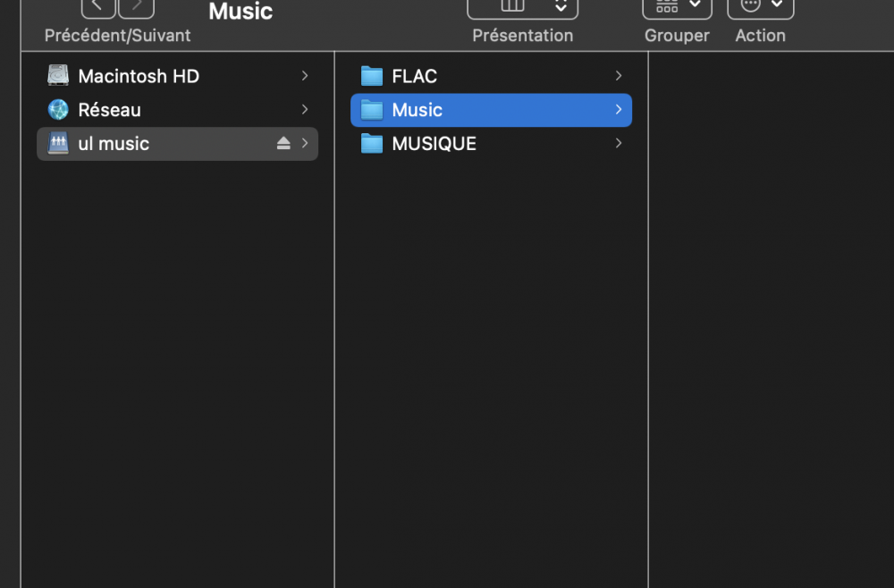Screen dimensions: 894x588
Task: Go forward with the Suivant arrow
Action: (136, 7)
